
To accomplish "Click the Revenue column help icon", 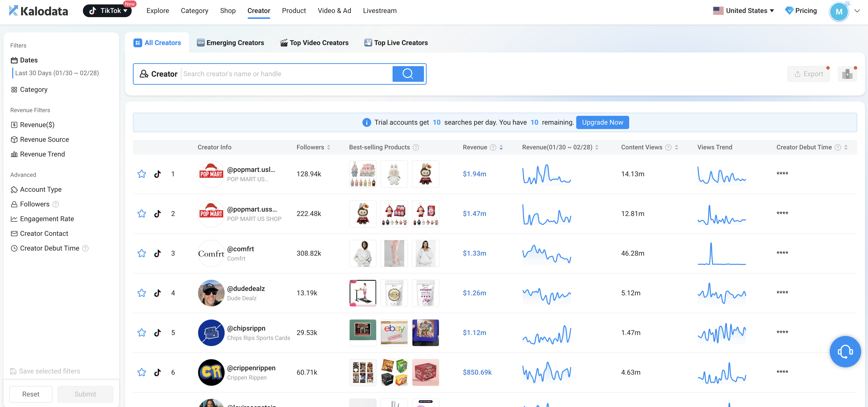I will (493, 147).
